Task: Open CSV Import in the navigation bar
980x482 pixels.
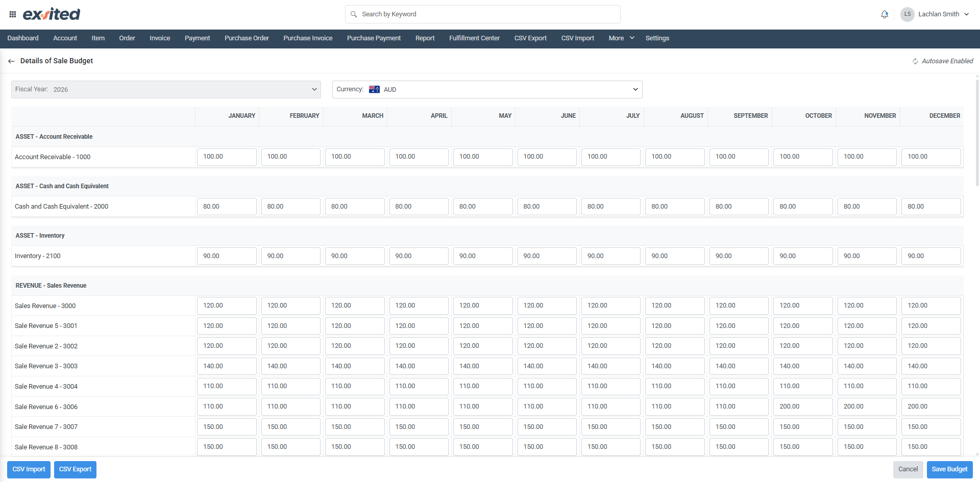Action: point(578,38)
